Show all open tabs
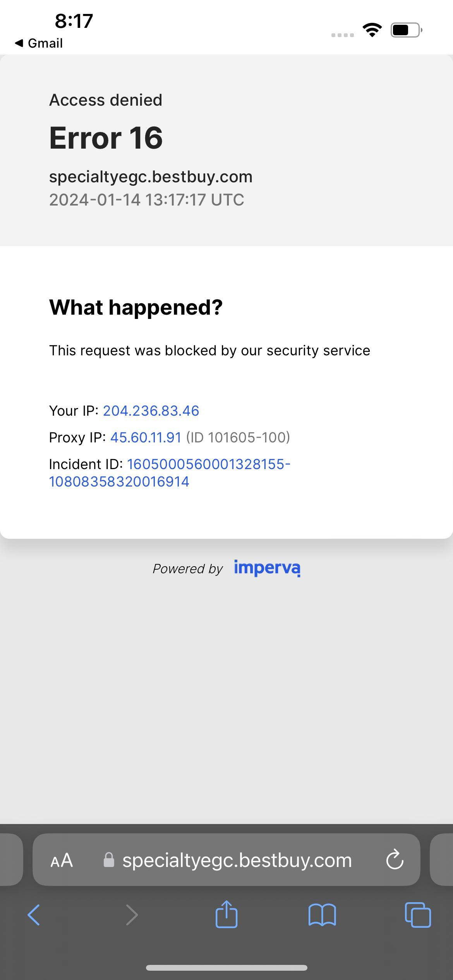Viewport: 453px width, 980px height. coord(417,915)
